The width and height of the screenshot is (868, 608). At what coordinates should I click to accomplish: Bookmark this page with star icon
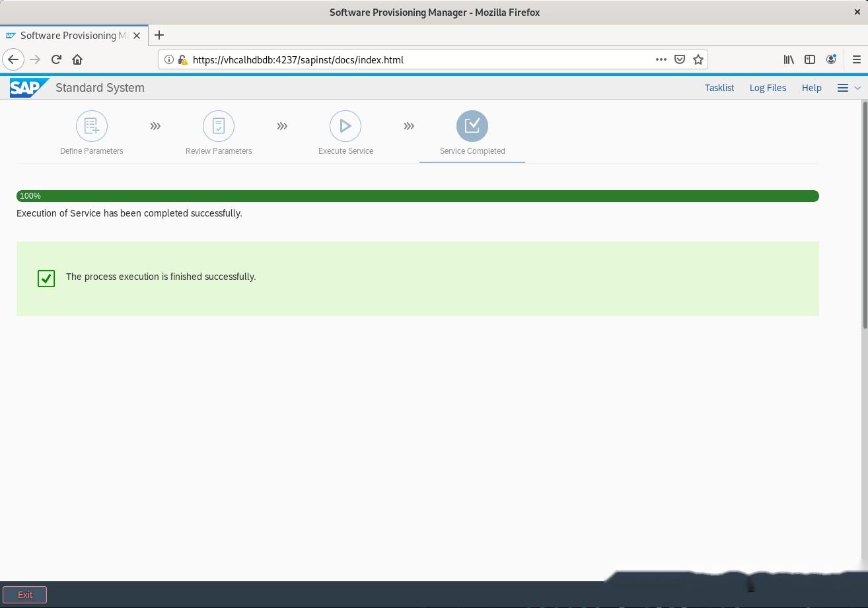698,59
